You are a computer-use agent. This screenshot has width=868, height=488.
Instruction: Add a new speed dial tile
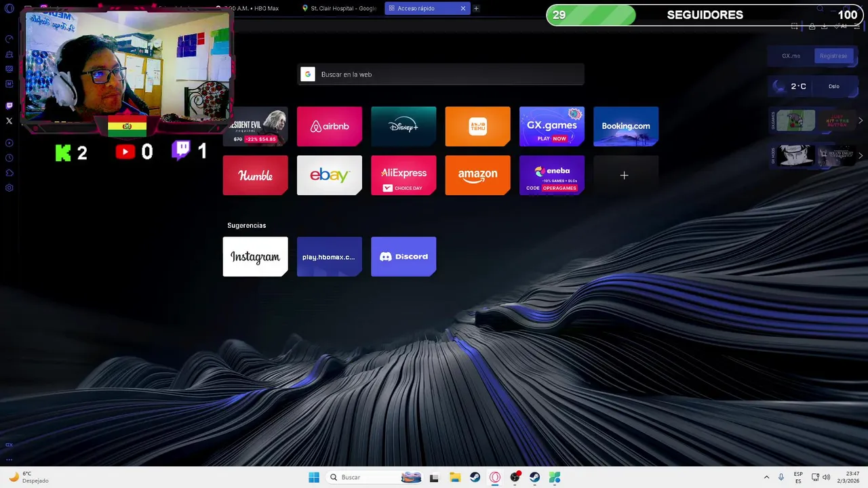coord(626,176)
